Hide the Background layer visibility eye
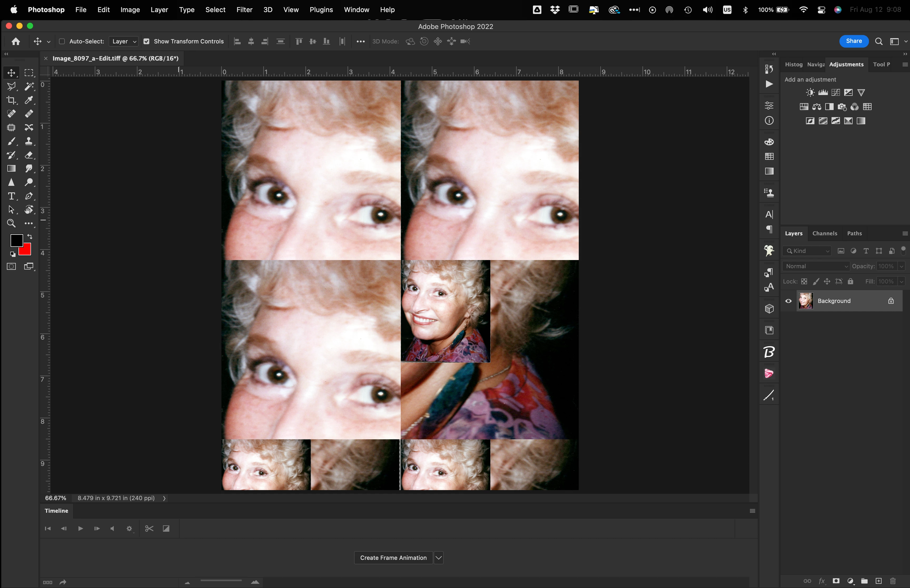Screen dimensions: 910x588 pyautogui.click(x=788, y=301)
